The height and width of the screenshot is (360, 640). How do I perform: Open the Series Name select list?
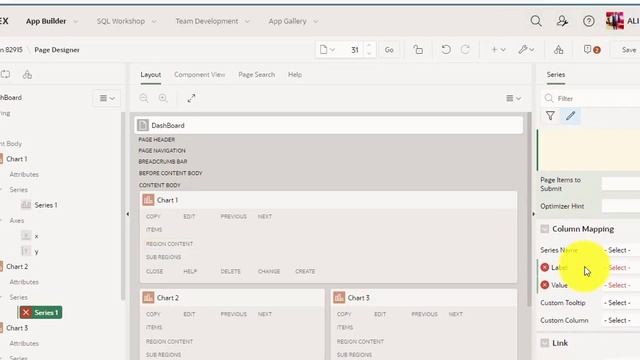[621, 250]
